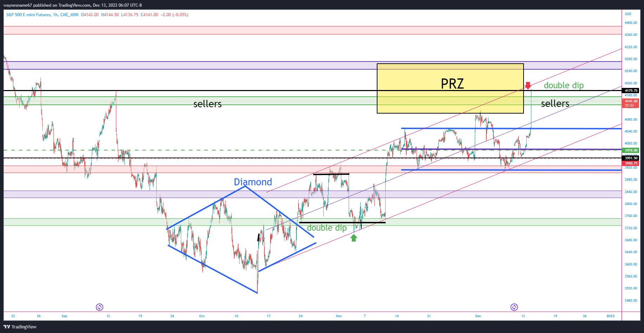The width and height of the screenshot is (644, 333).
Task: Click the 24 date label on the time axis
Action: pyautogui.click(x=301, y=316)
